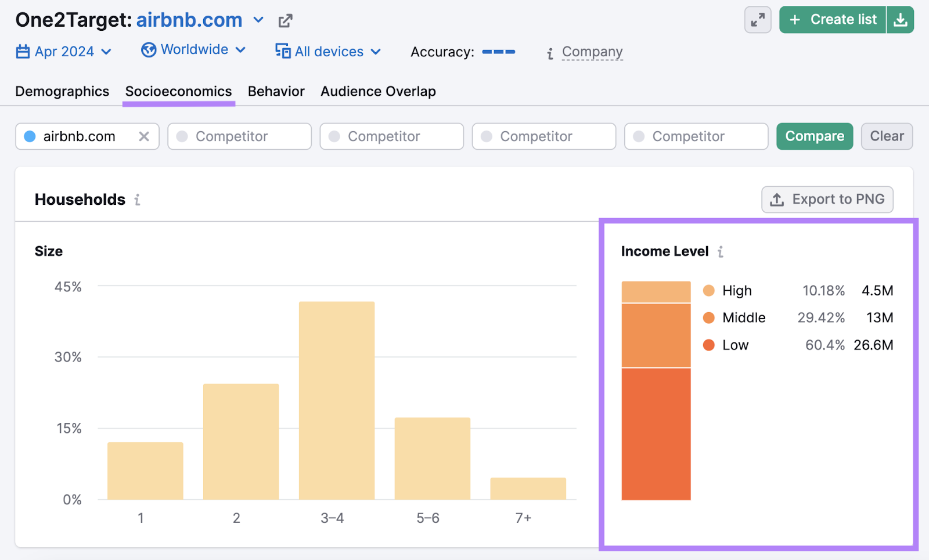Screen dimensions: 929x560
Task: Click the blue dot on the airbnb.com chip
Action: pyautogui.click(x=28, y=136)
